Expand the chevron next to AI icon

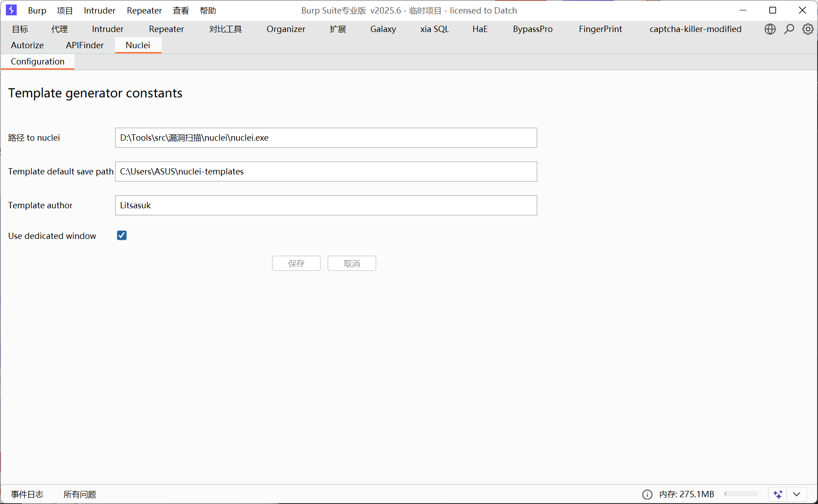(797, 495)
